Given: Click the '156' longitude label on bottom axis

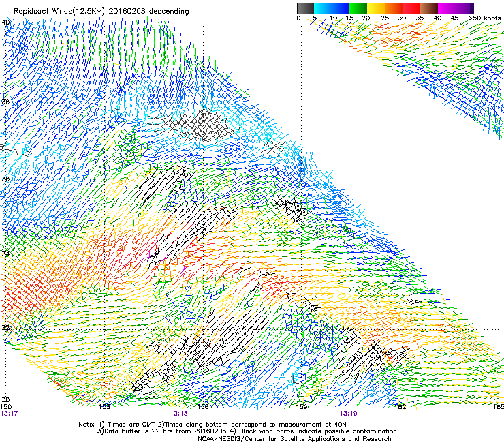Looking at the screenshot, I should [203, 407].
